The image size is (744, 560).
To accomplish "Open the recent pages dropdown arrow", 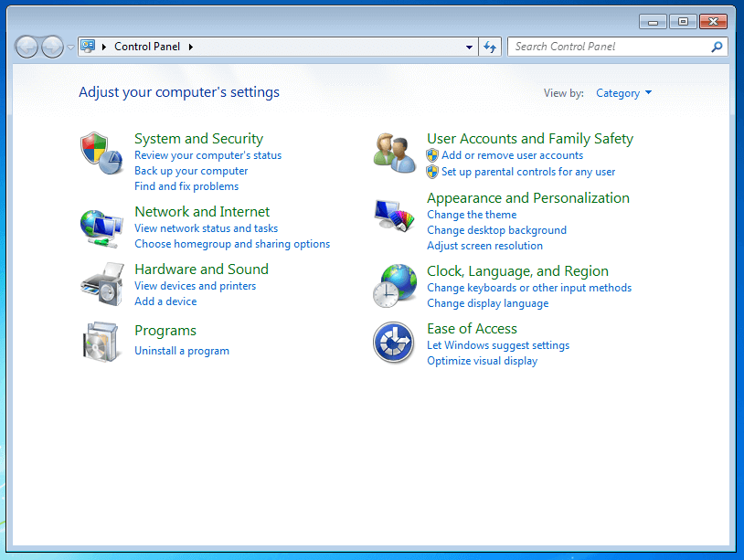I will pos(70,47).
